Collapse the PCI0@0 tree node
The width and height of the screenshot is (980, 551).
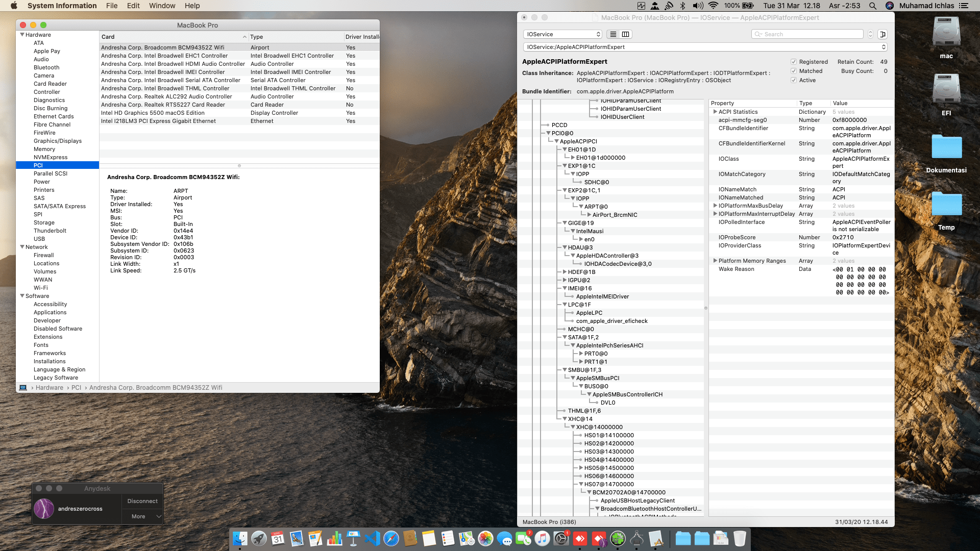[x=548, y=133]
